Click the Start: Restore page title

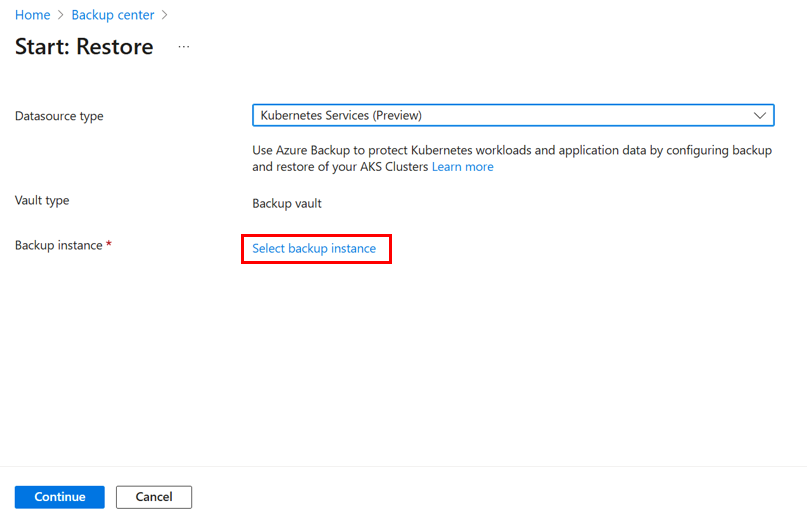pyautogui.click(x=84, y=47)
